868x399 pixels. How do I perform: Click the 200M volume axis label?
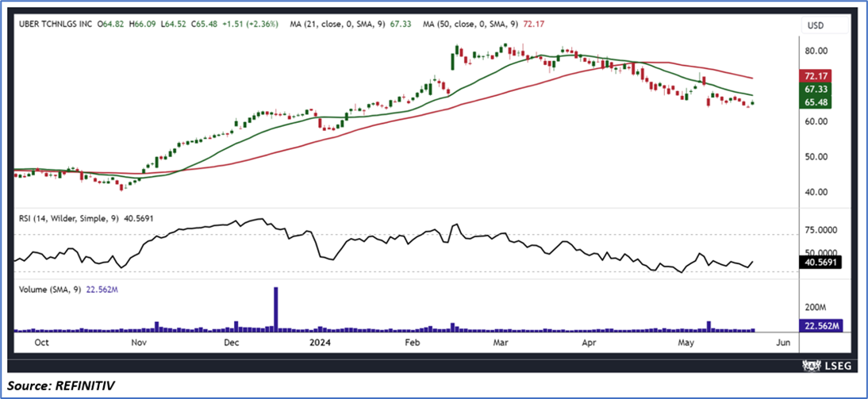point(816,306)
